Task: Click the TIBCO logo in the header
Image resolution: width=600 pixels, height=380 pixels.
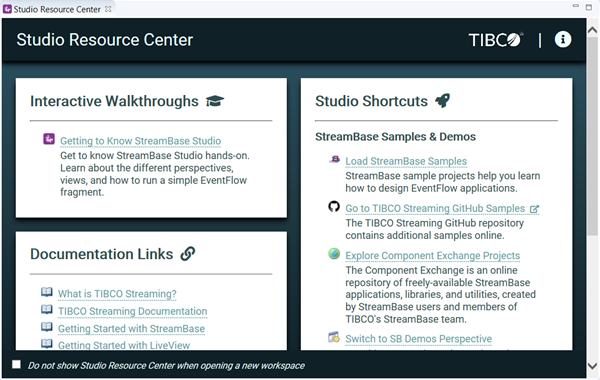Action: coord(496,40)
